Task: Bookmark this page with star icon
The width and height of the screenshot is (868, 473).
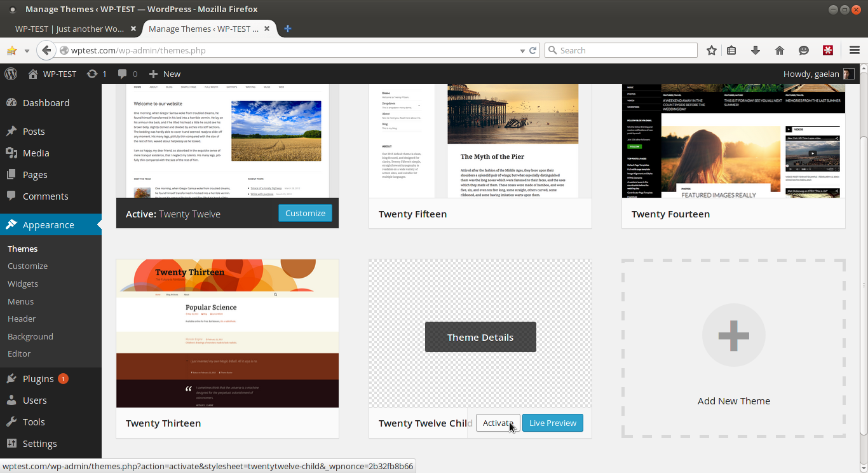Action: click(712, 50)
